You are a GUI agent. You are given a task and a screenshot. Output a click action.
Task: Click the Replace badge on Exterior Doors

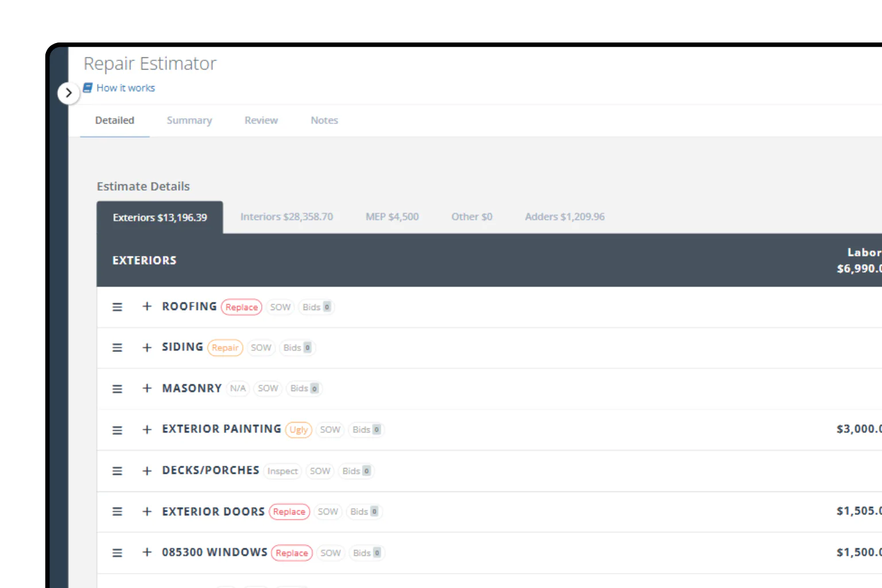tap(289, 512)
